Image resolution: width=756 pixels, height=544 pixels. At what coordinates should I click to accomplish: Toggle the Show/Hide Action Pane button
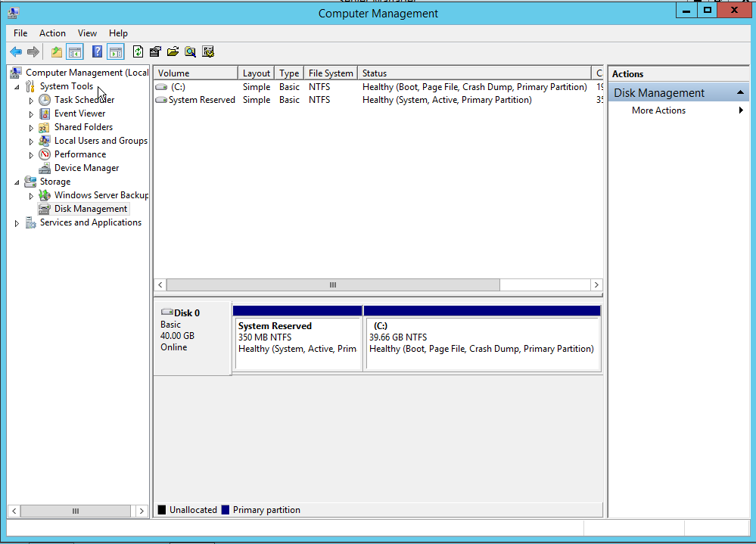click(115, 52)
